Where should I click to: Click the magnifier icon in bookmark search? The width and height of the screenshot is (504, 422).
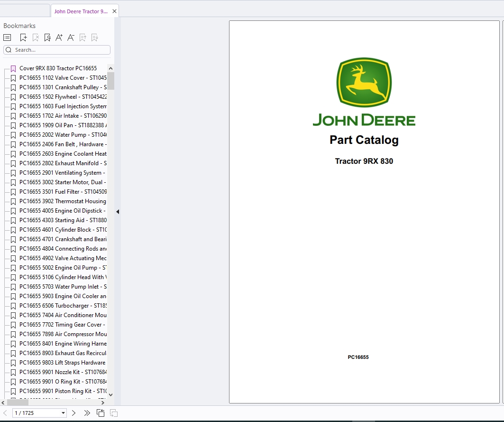(x=9, y=50)
